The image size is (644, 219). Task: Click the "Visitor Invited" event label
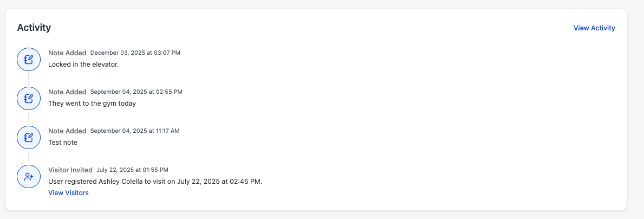click(x=70, y=170)
